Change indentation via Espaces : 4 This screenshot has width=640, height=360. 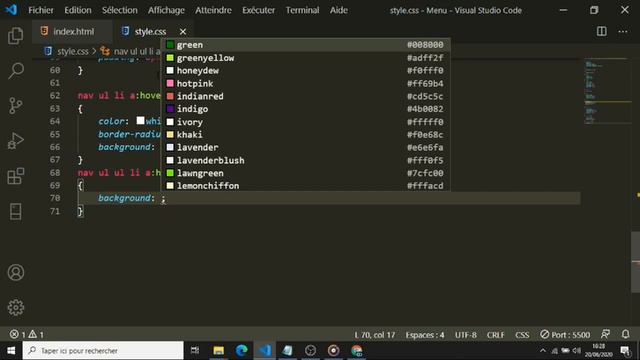(424, 335)
